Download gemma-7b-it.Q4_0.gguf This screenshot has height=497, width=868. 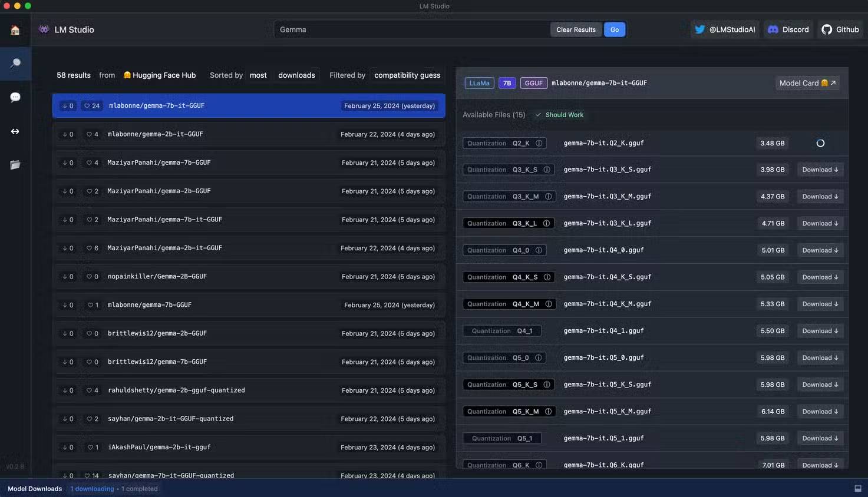(820, 250)
